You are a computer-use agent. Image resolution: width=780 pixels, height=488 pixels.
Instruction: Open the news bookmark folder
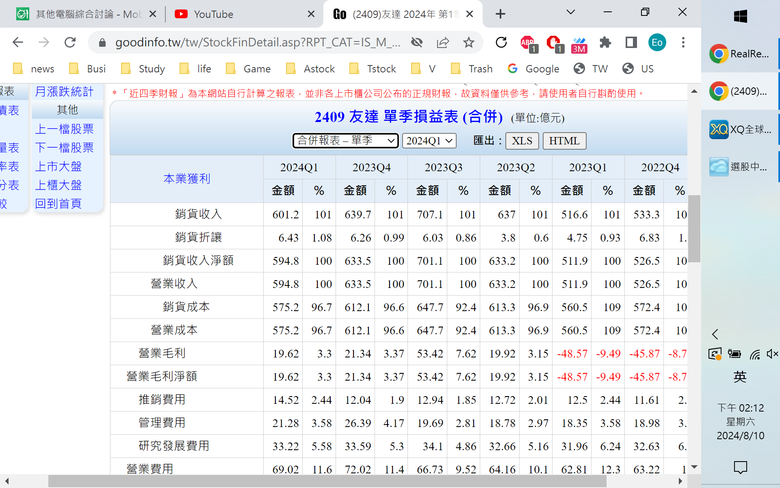tap(34, 69)
